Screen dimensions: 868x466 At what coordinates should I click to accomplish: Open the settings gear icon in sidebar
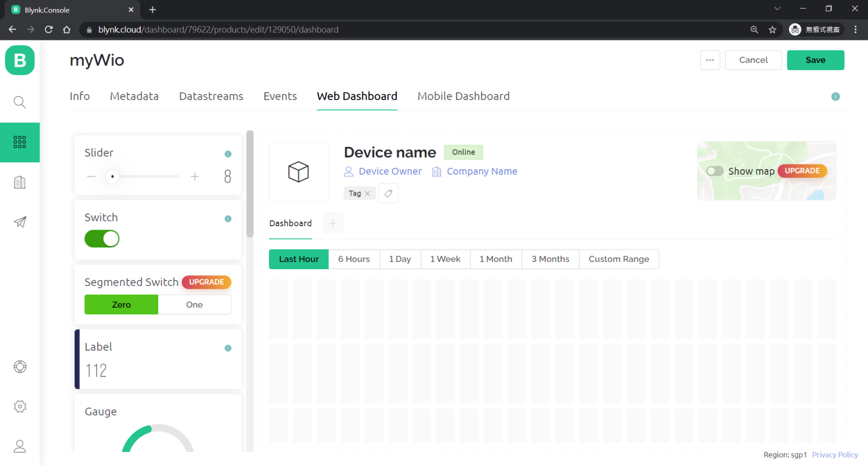(20, 407)
